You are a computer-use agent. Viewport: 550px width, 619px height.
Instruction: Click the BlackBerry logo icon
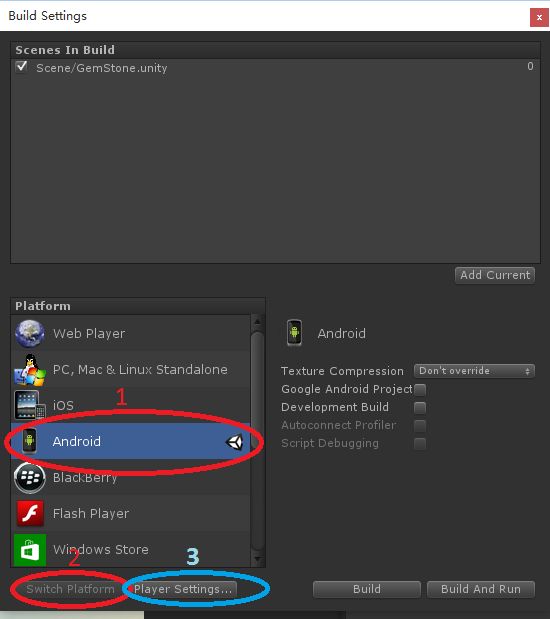tap(30, 478)
